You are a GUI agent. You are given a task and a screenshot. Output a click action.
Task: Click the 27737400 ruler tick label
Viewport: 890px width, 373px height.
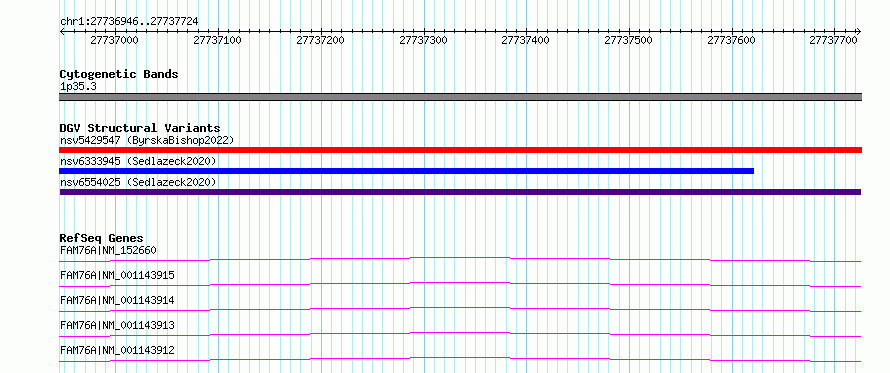[x=526, y=40]
